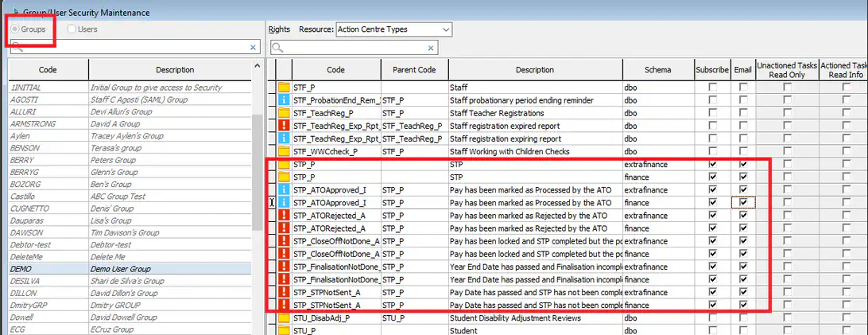The height and width of the screenshot is (335, 868).
Task: Click the info icon of STP_ATOApproved_I extrafinance row
Action: click(x=284, y=190)
